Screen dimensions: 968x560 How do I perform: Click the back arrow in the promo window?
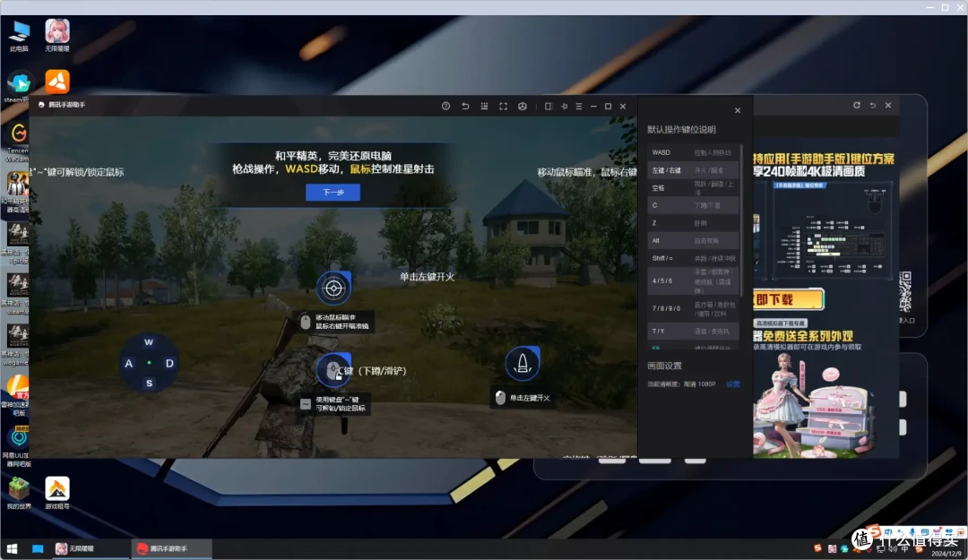click(872, 105)
